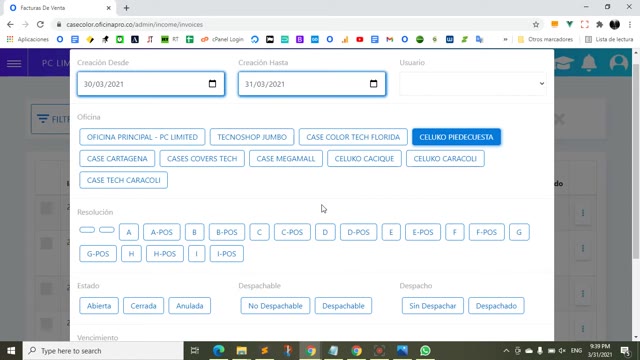Open Otros marcadores folder

(x=545, y=39)
